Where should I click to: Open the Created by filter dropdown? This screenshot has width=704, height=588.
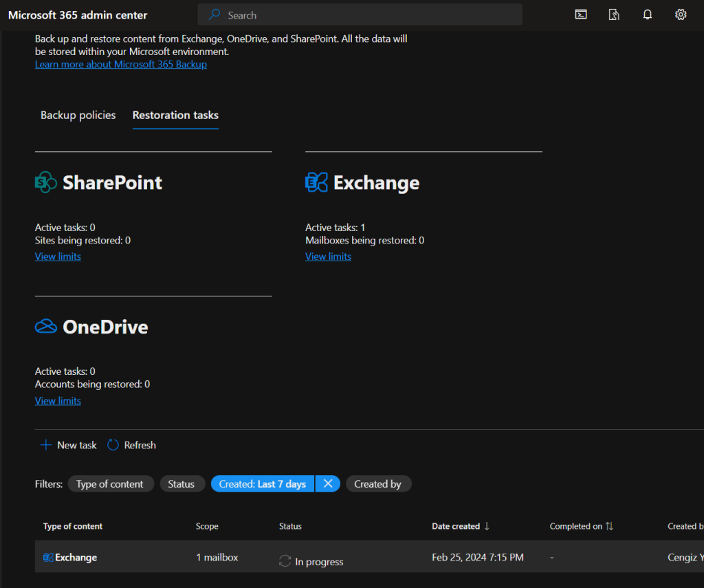(378, 483)
